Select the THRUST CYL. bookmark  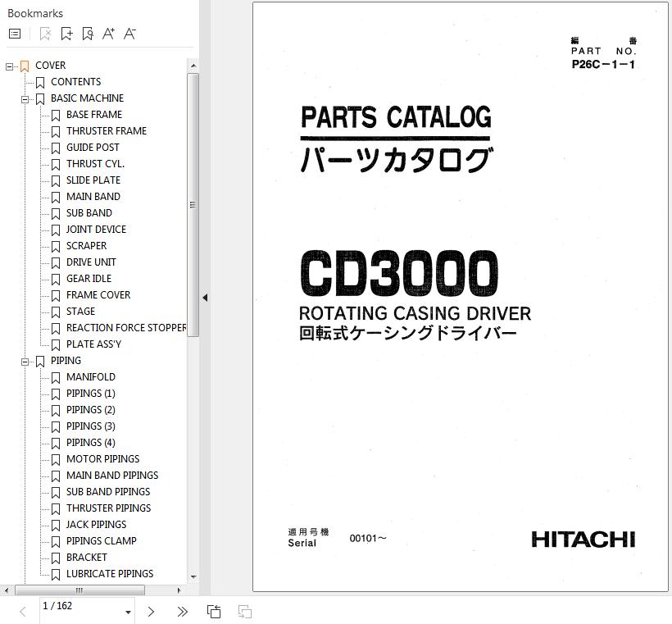point(95,164)
